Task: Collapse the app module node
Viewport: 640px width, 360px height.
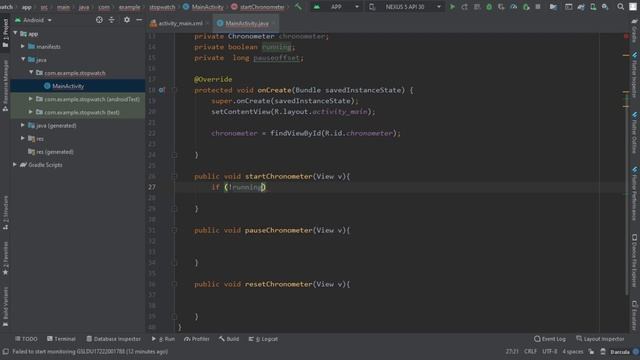Action: tap(16, 33)
